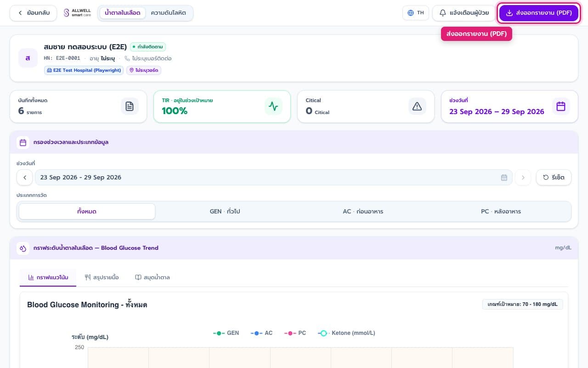Click the E2E Test Hospital (Playwright) tag
Viewport: 588px width, 368px height.
click(84, 70)
